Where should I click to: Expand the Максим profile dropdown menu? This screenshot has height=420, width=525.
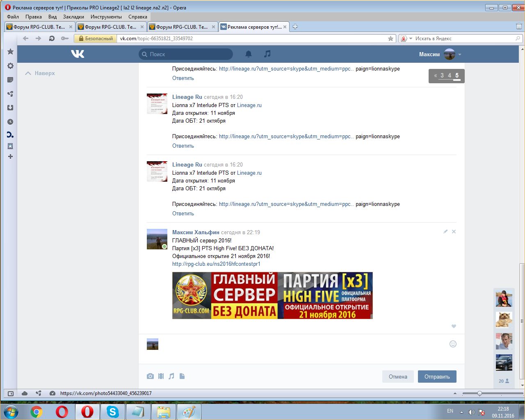460,55
